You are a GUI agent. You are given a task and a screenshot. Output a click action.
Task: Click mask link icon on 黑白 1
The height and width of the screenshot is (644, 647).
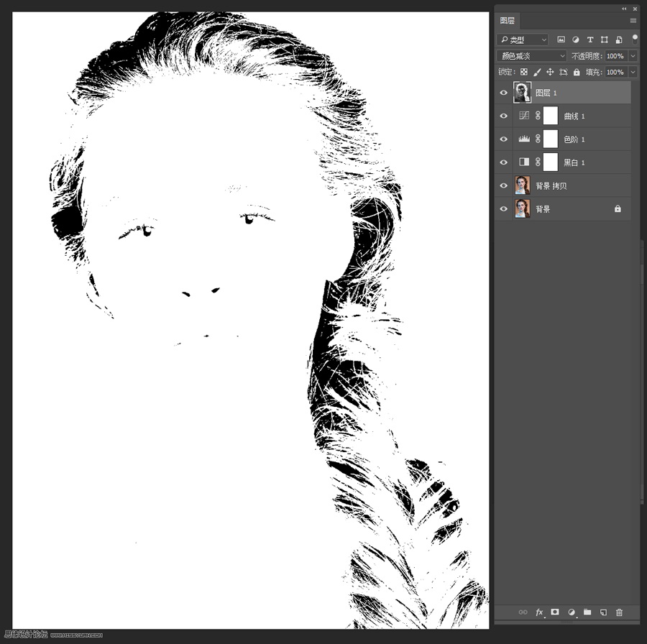coord(538,162)
